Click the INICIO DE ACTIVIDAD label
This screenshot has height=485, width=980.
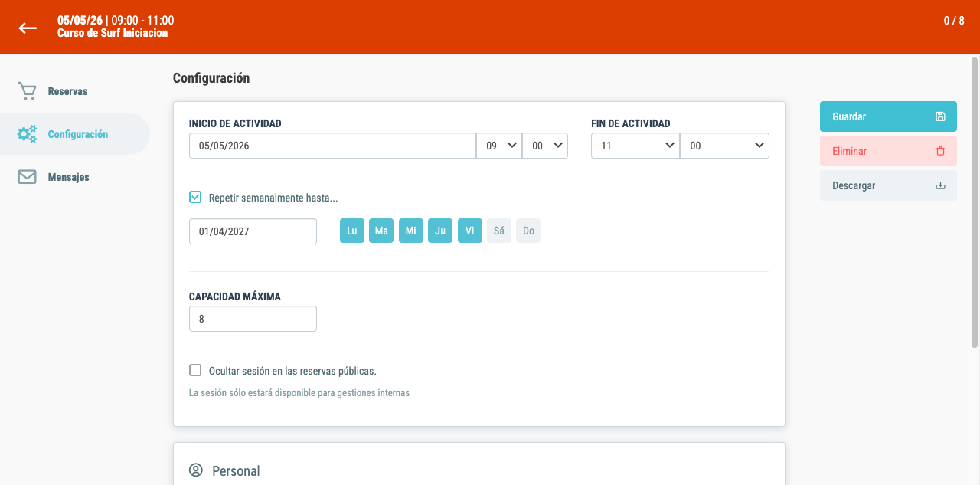coord(235,123)
